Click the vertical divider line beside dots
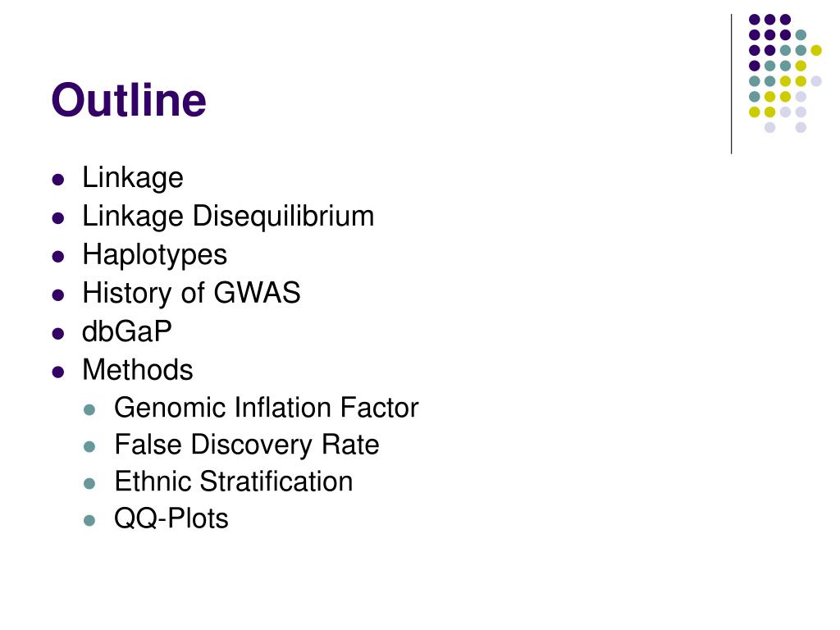This screenshot has height=630, width=840. click(731, 84)
